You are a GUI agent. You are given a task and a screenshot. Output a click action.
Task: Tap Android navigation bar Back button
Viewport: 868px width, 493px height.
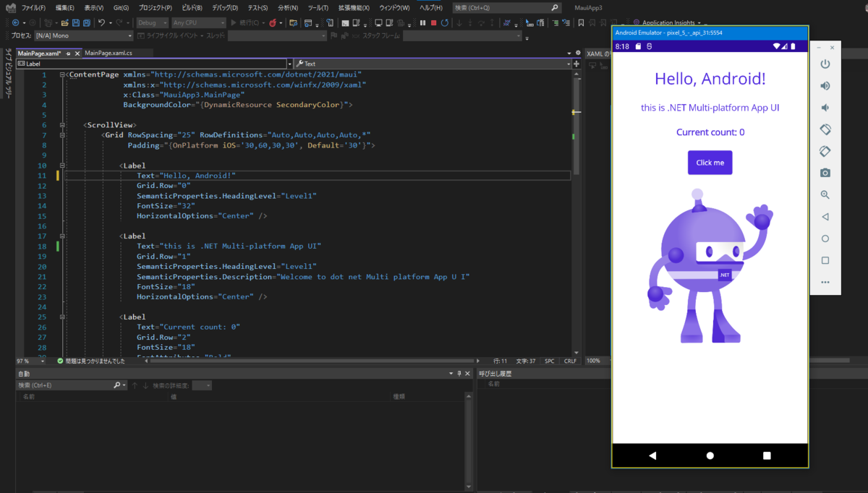point(652,455)
